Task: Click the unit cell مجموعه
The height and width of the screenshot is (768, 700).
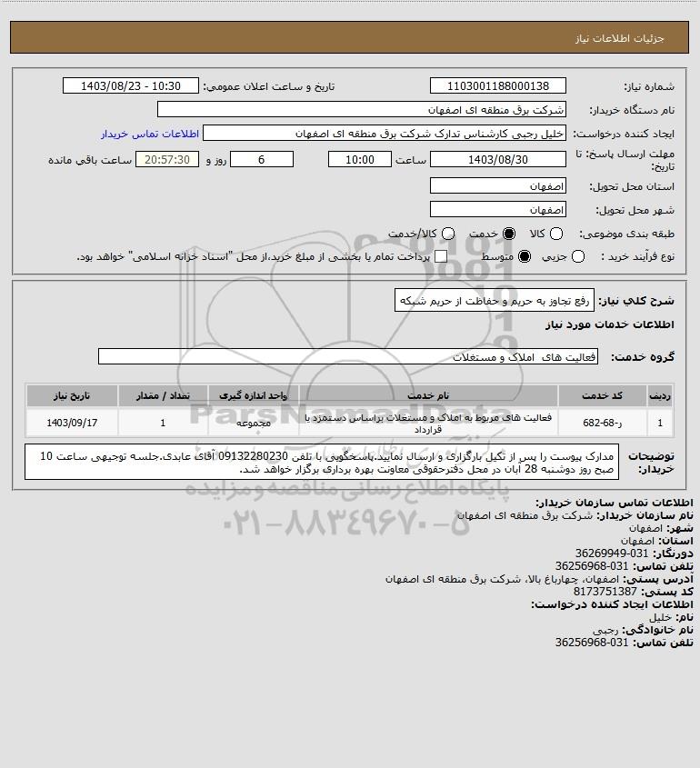Action: pyautogui.click(x=254, y=423)
